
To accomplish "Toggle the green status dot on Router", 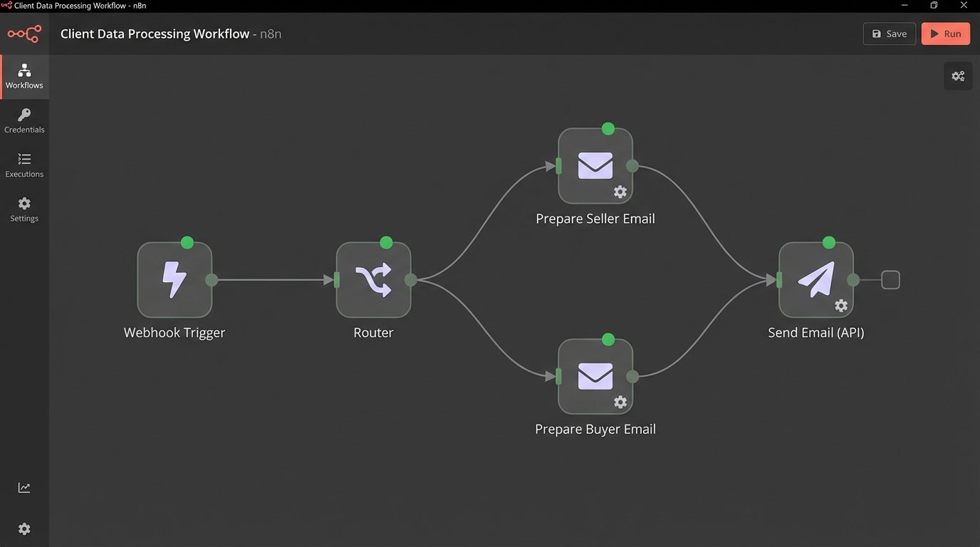I will [385, 242].
